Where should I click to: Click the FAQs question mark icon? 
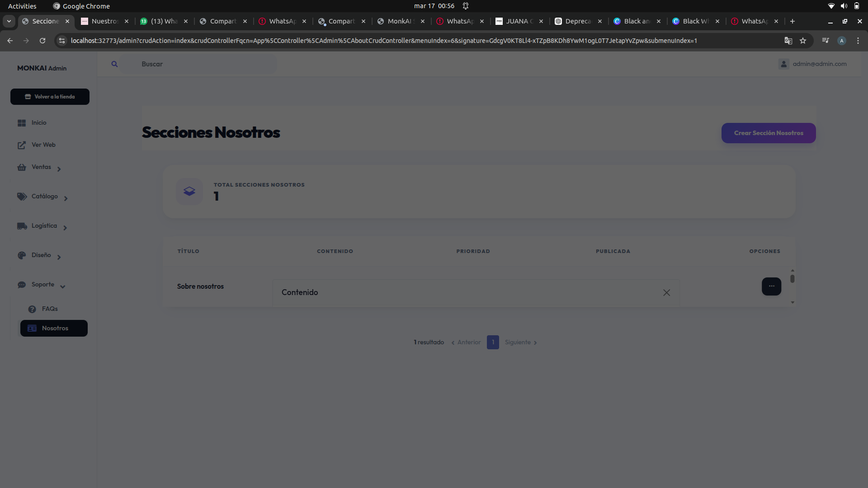click(x=32, y=309)
